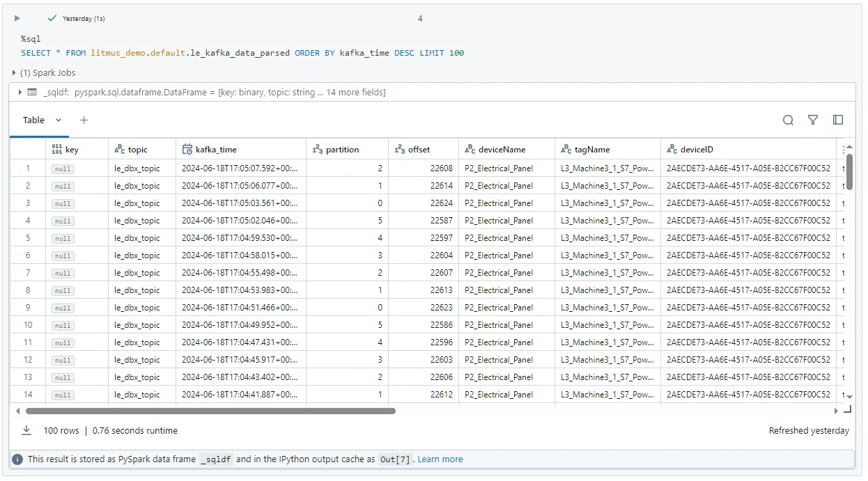
Task: Click the Yesterday (1s) run status
Action: [x=84, y=19]
